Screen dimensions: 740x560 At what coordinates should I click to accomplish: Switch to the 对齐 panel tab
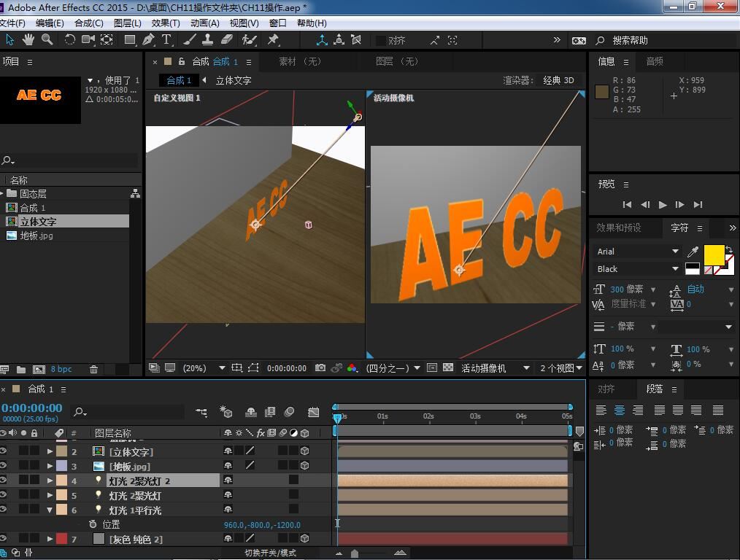pyautogui.click(x=606, y=389)
